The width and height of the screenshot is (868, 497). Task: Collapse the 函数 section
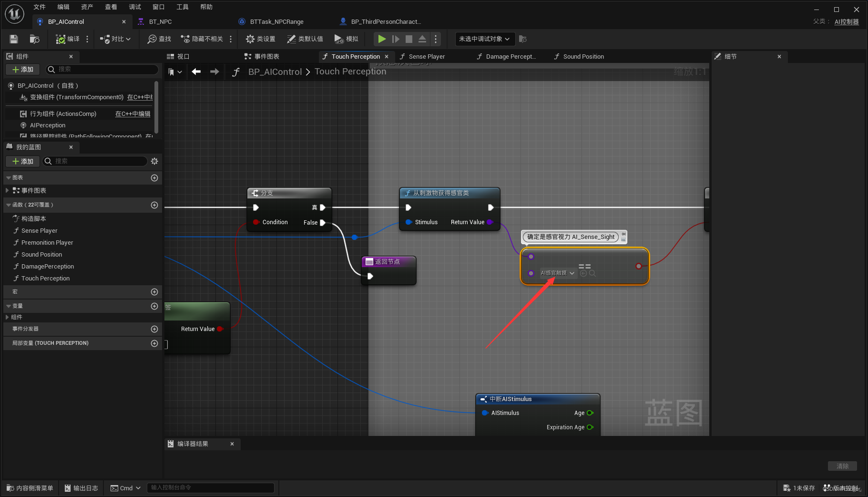point(9,205)
